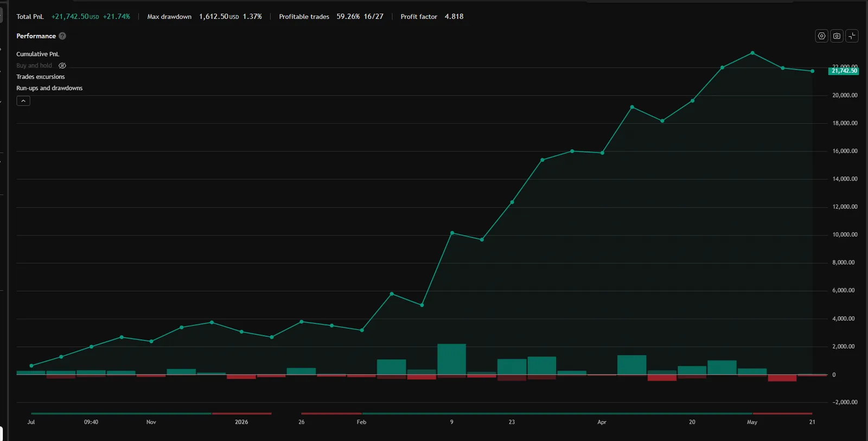Click the 23 date label
The width and height of the screenshot is (868, 441).
pyautogui.click(x=512, y=422)
